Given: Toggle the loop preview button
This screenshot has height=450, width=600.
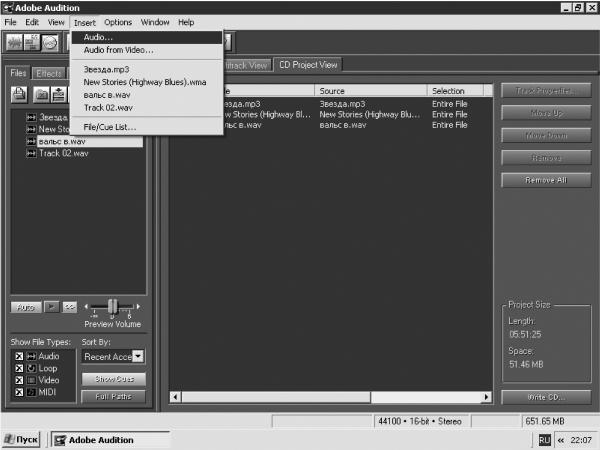Looking at the screenshot, I should (69, 307).
